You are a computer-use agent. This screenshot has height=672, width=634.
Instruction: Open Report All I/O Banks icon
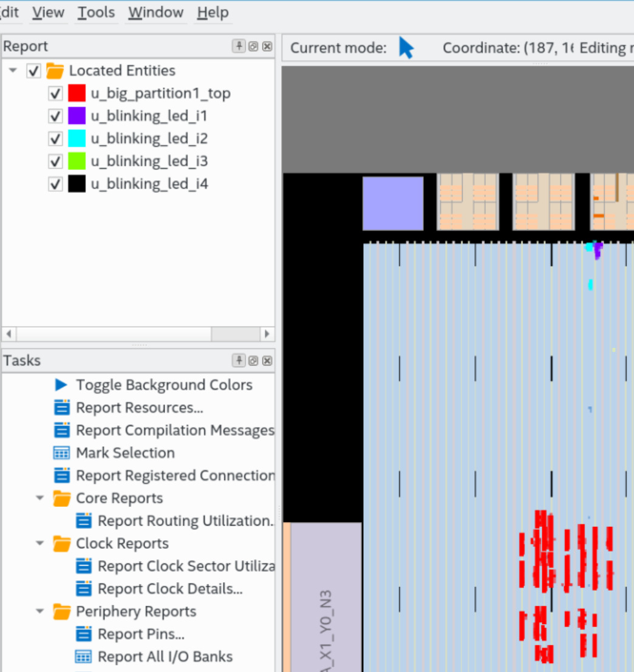84,657
